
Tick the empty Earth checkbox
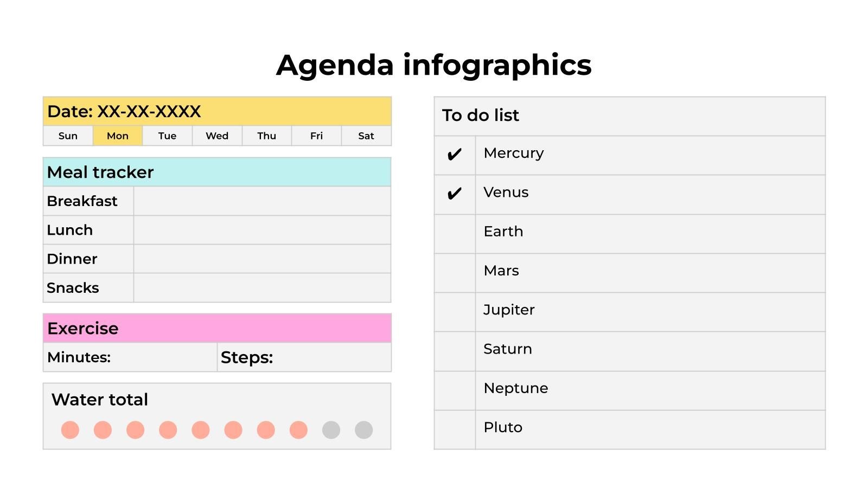(x=455, y=234)
